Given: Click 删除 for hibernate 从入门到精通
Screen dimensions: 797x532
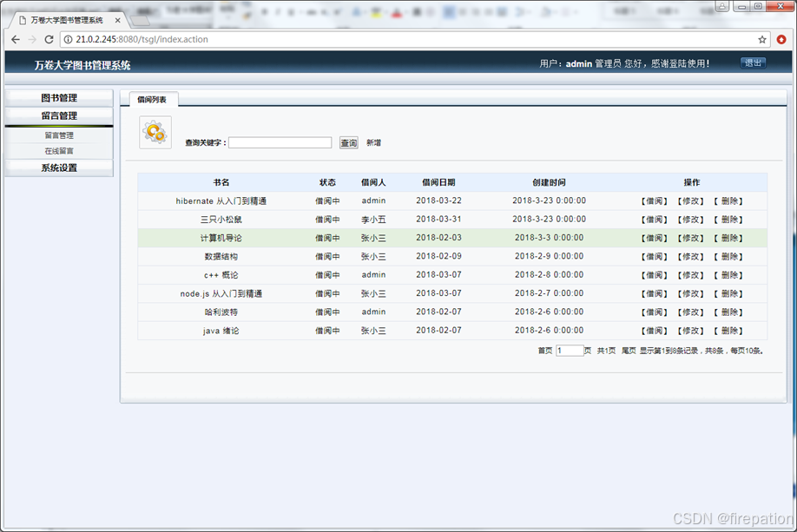Looking at the screenshot, I should [728, 201].
